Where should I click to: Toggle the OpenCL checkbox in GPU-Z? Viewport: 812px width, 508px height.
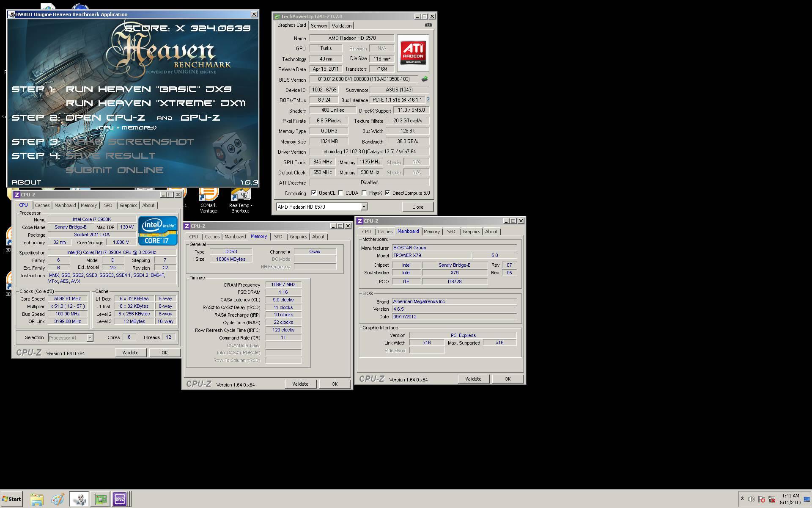point(314,193)
